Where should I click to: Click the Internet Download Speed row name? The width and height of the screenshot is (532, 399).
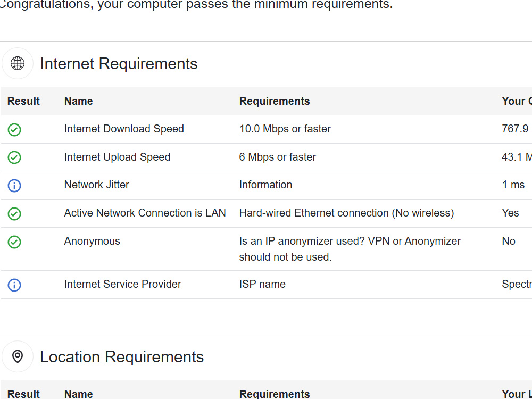(124, 129)
